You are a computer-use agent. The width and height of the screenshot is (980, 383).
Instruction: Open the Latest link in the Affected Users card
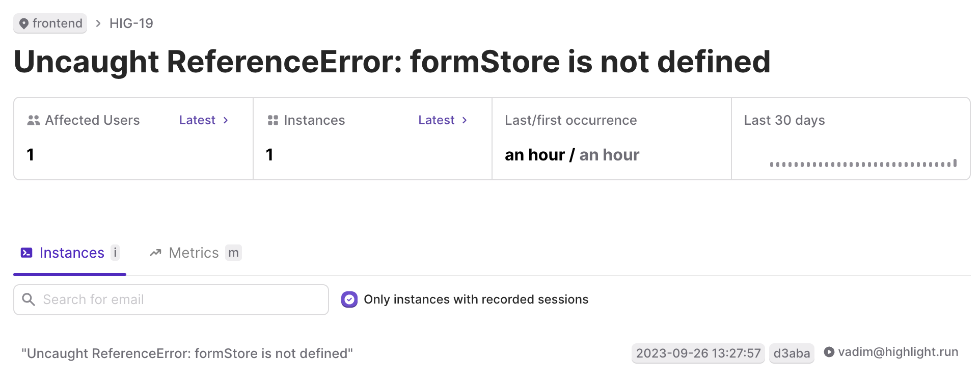197,120
